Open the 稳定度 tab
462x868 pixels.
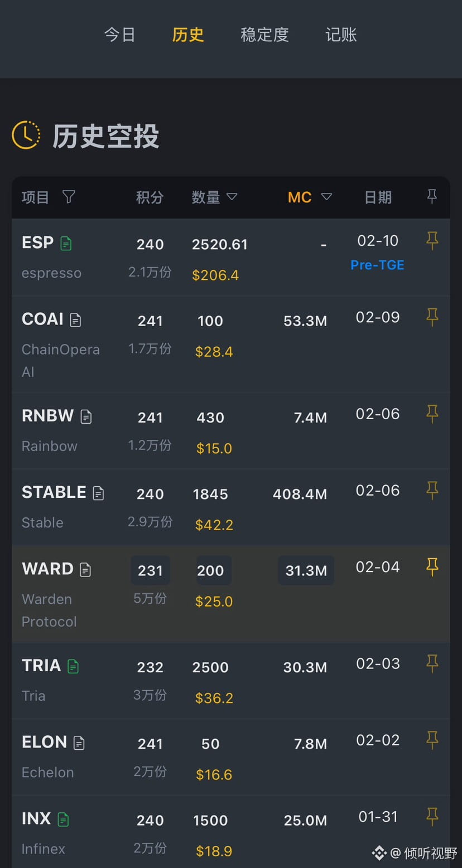tap(264, 35)
